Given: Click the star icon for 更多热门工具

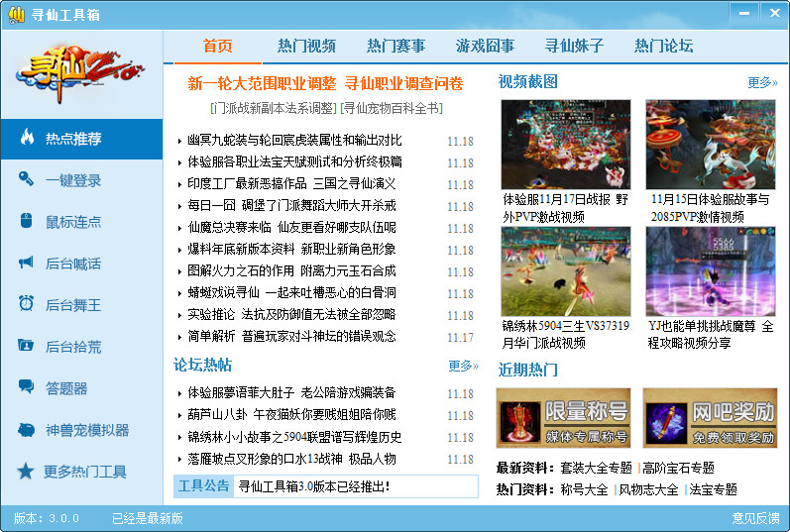Looking at the screenshot, I should [26, 471].
